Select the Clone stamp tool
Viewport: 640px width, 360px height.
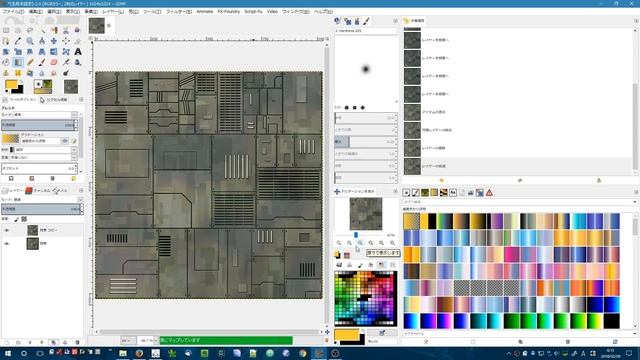tap(6, 73)
